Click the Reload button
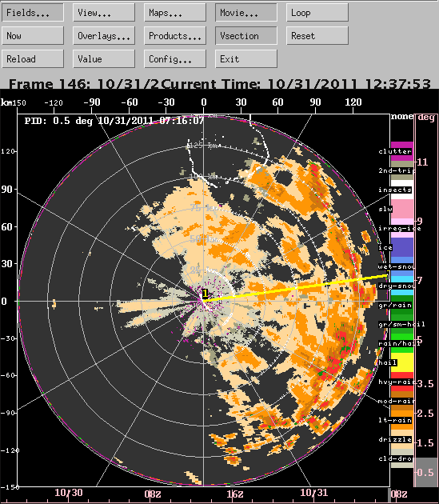 [33, 59]
